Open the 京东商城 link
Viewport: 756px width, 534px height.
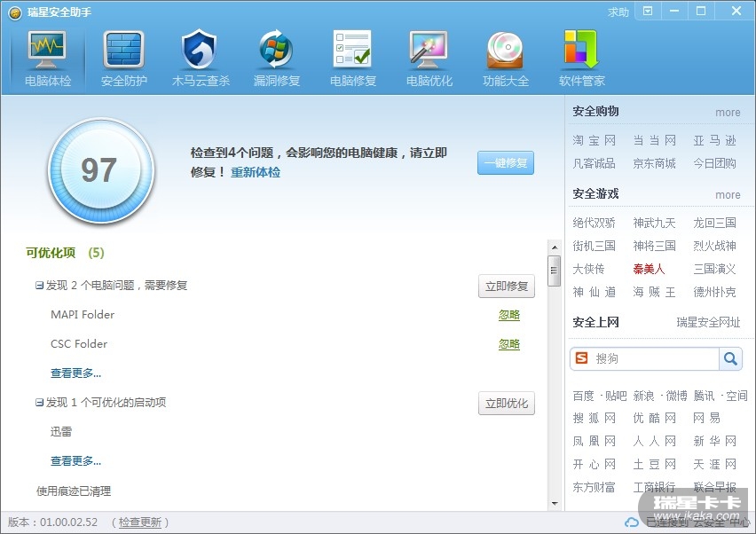click(654, 163)
